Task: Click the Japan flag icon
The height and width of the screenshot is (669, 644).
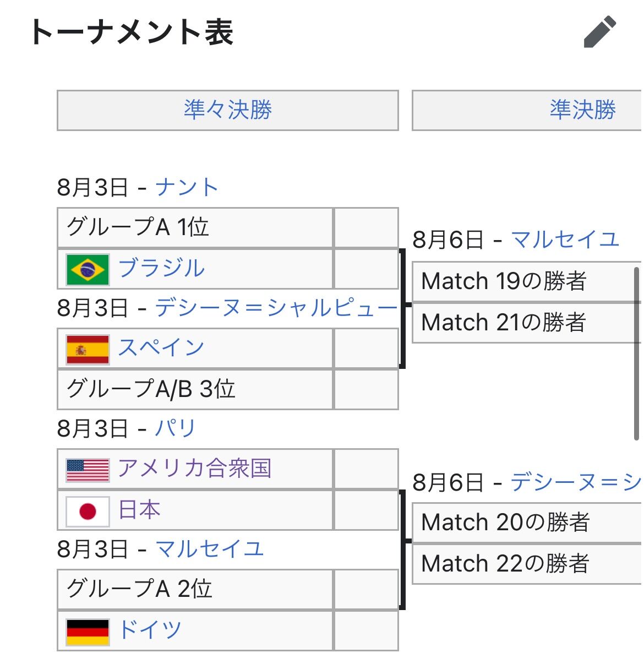Action: point(88,511)
